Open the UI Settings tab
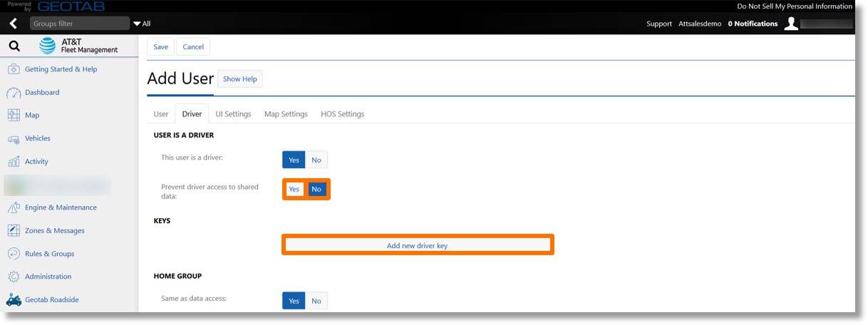 233,114
